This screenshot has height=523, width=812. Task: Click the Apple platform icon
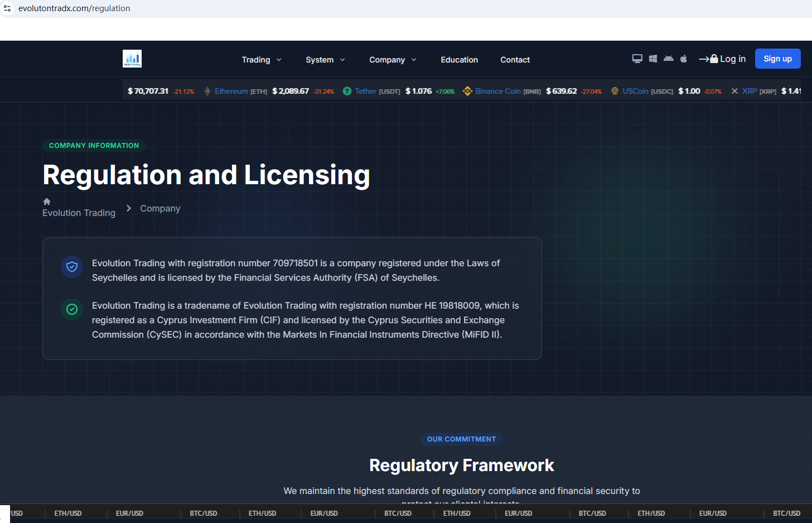[684, 59]
